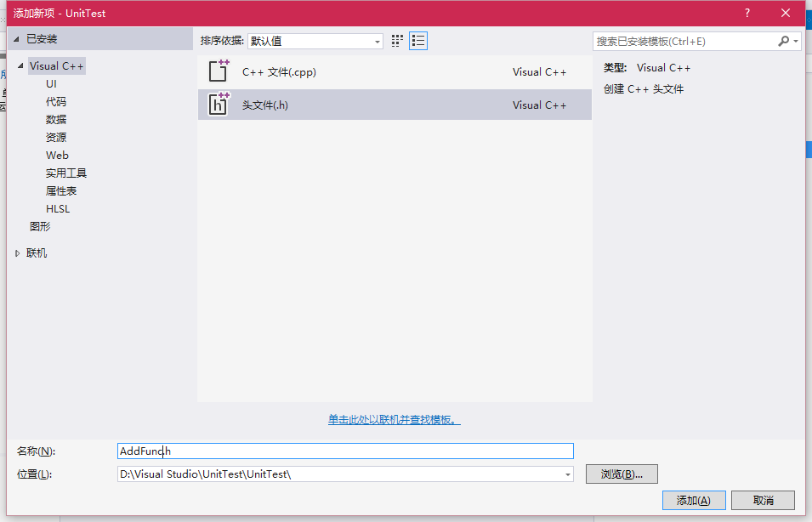Click the 浏览(B)... button

[622, 474]
